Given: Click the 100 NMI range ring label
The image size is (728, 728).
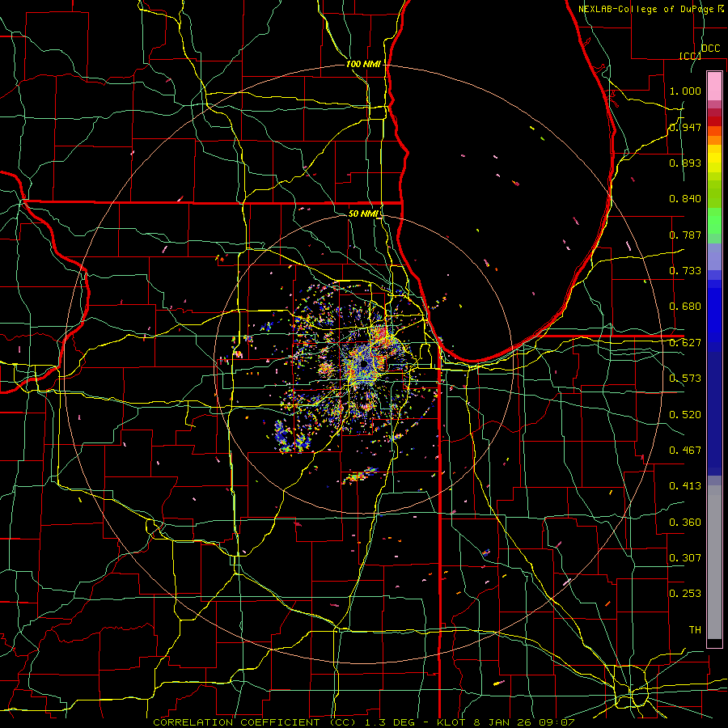Looking at the screenshot, I should point(363,64).
